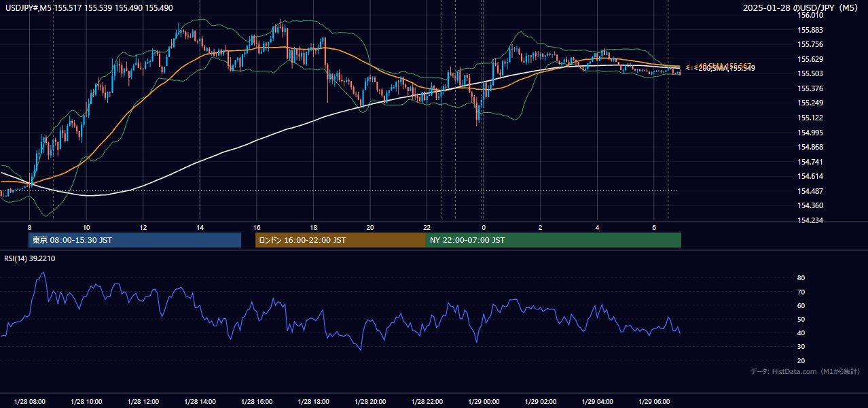Image resolution: width=868 pixels, height=408 pixels.
Task: Click the hour 14 tick label under price chart
Action: tap(200, 227)
